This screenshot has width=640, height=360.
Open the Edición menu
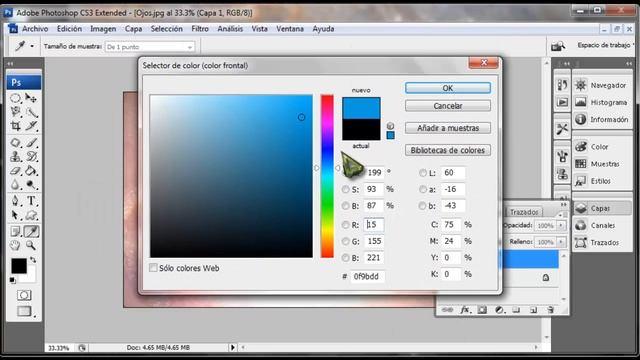pyautogui.click(x=69, y=29)
